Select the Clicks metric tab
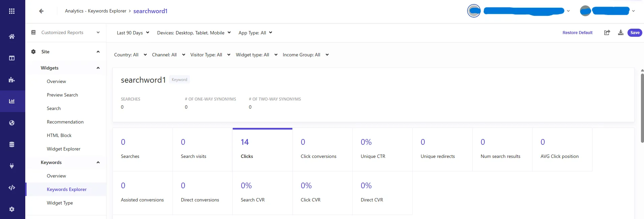The width and height of the screenshot is (644, 219). (262, 149)
